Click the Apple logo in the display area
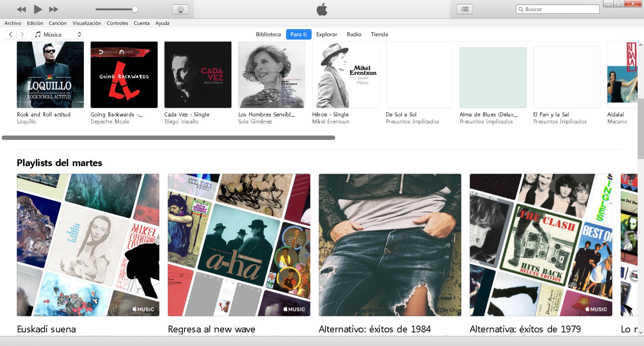The image size is (644, 346). coord(322,9)
